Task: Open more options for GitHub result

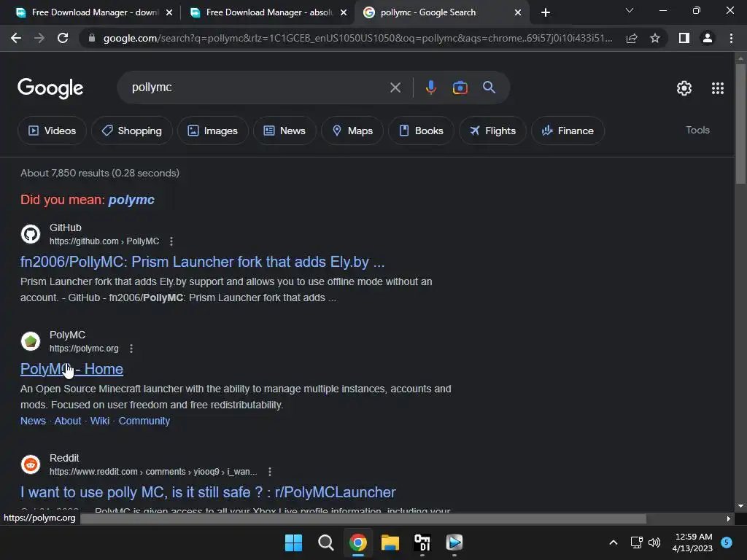Action: [171, 241]
